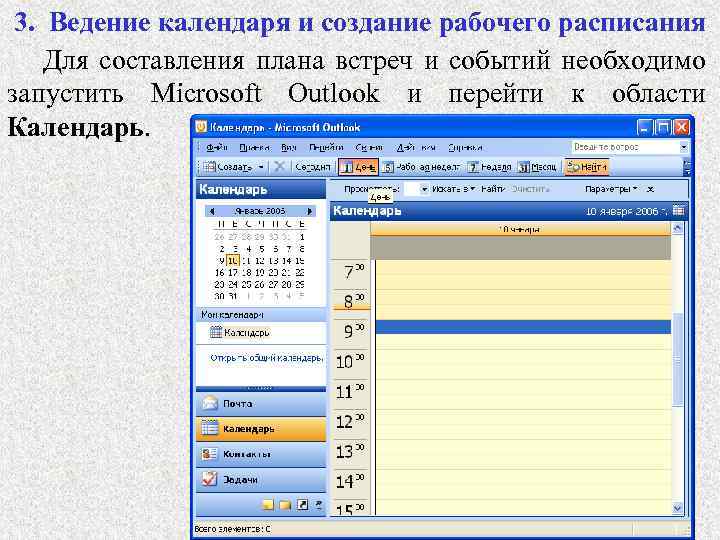720x540 pixels.
Task: Open the Вид menu
Action: tap(288, 147)
